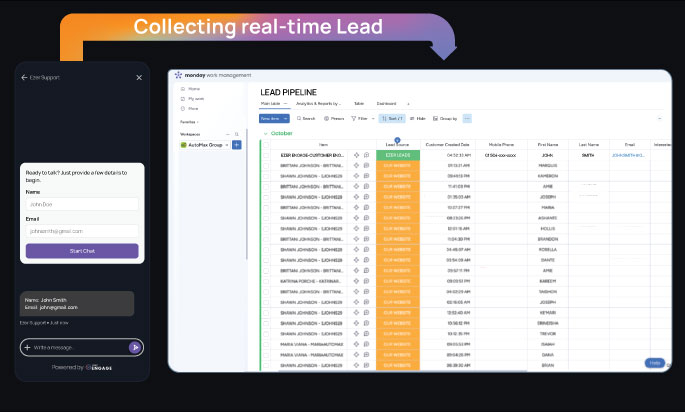Click into the Email input field
685x412 pixels.
82,231
